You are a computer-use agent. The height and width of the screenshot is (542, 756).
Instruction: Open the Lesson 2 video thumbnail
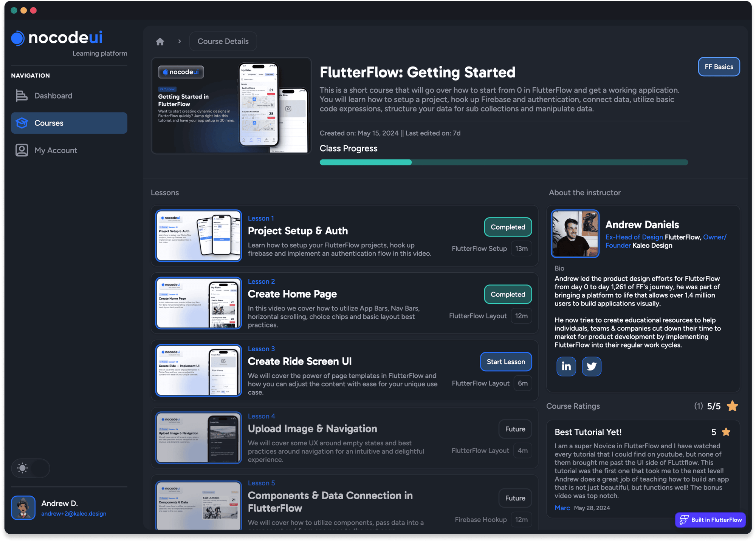(x=198, y=303)
